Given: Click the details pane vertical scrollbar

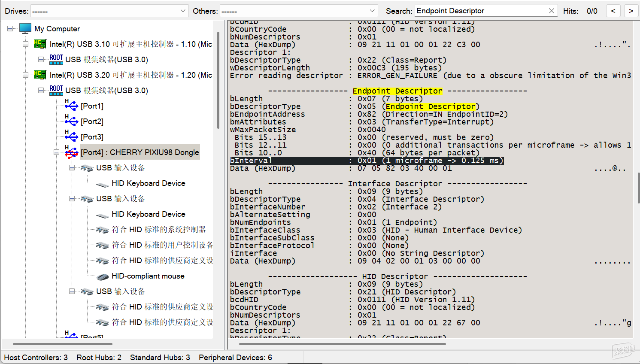Looking at the screenshot, I should coord(638,188).
